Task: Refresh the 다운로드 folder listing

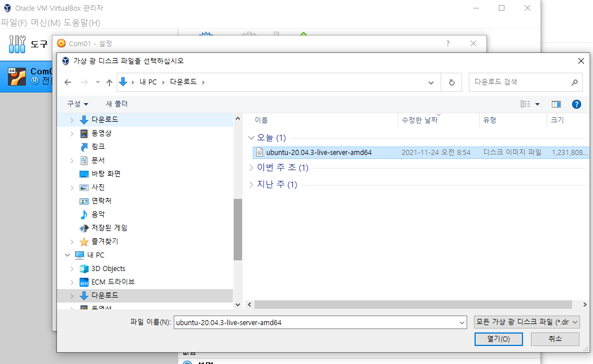Action: 451,82
